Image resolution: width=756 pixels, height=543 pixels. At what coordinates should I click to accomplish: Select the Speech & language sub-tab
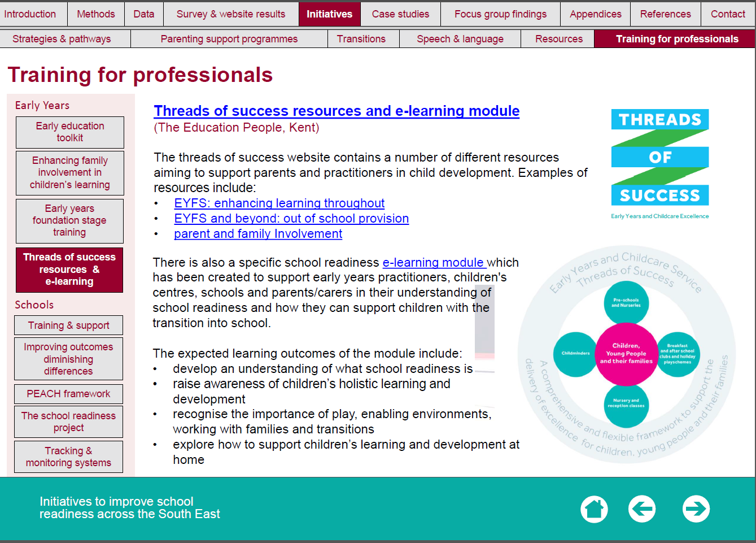click(x=460, y=39)
